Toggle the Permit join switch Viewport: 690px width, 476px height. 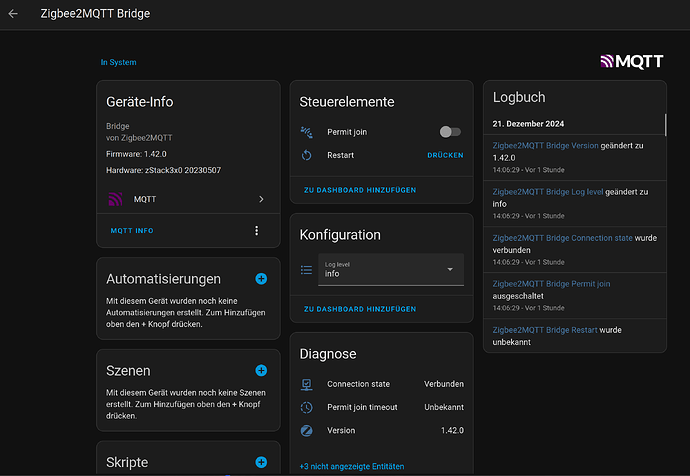click(x=450, y=132)
